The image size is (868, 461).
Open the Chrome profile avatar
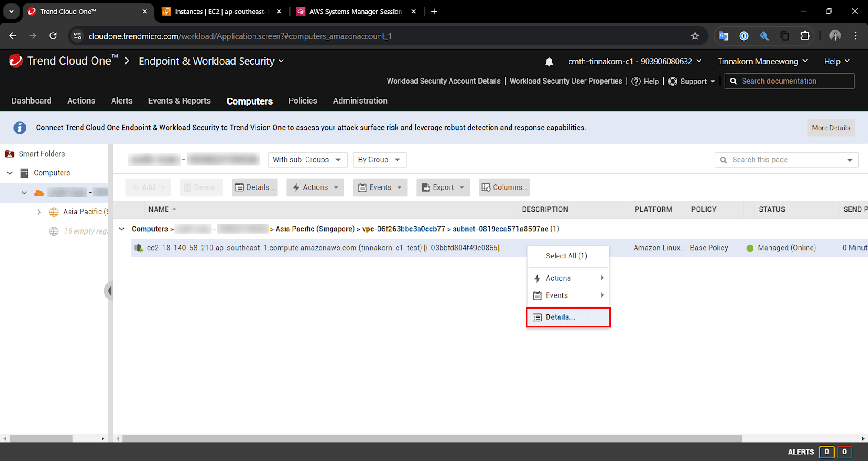835,36
